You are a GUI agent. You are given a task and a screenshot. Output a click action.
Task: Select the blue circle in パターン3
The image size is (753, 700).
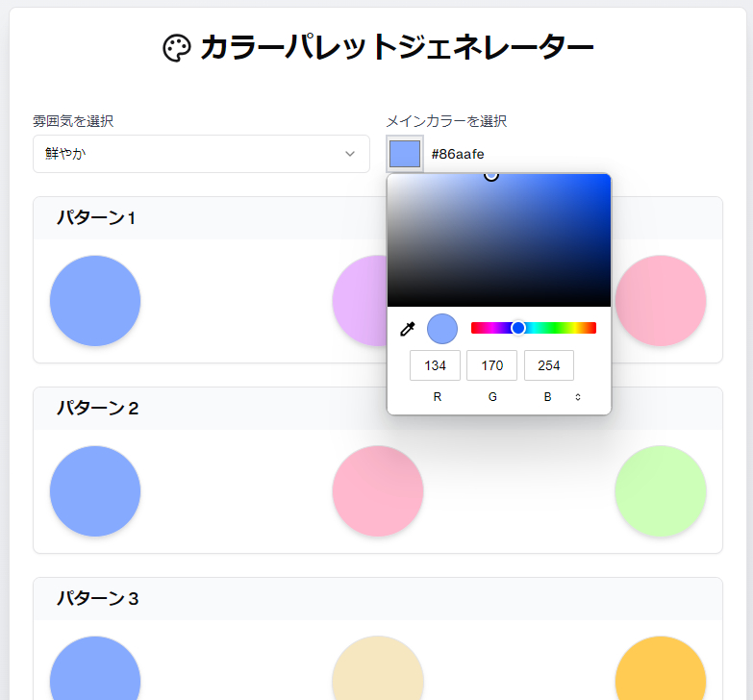tap(95, 668)
